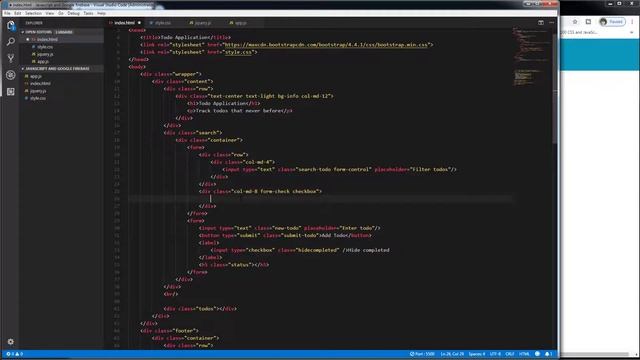Click the HTML language mode indicator
This screenshot has height=360, width=640.
pyautogui.click(x=524, y=354)
